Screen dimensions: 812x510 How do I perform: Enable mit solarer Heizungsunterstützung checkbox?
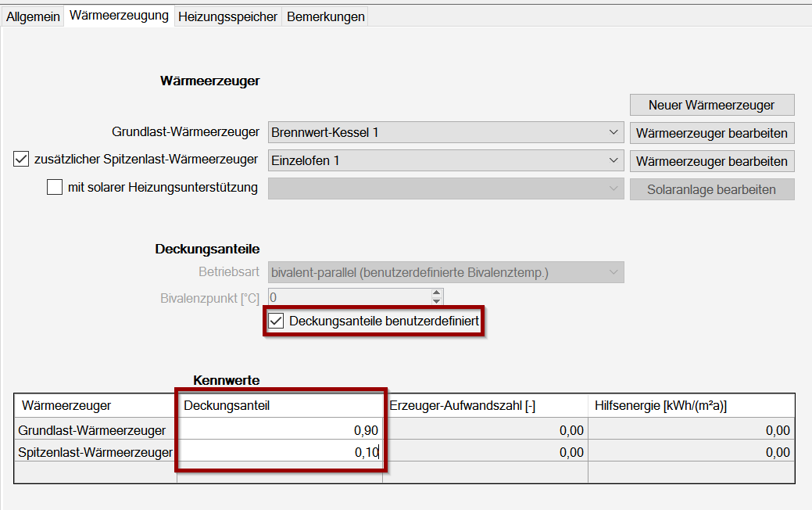[55, 188]
